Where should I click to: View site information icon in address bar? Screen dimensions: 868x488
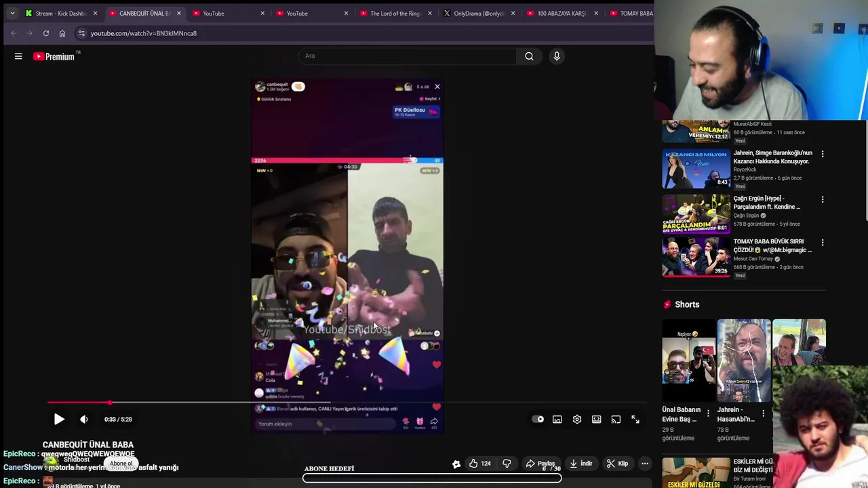point(81,33)
